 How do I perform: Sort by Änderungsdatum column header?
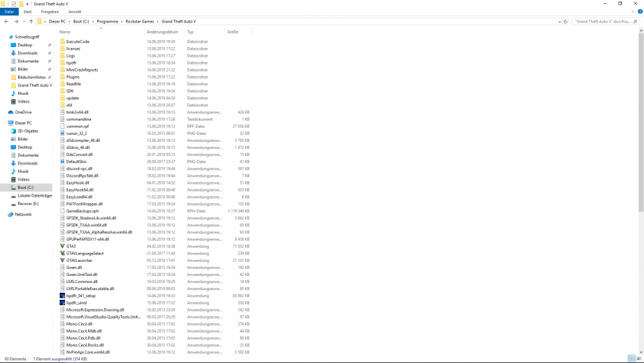164,32
